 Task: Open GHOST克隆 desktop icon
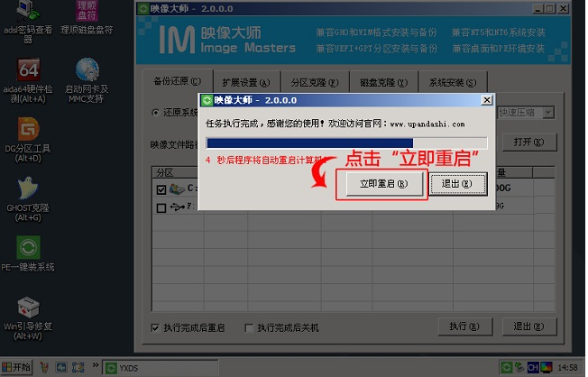tap(28, 199)
